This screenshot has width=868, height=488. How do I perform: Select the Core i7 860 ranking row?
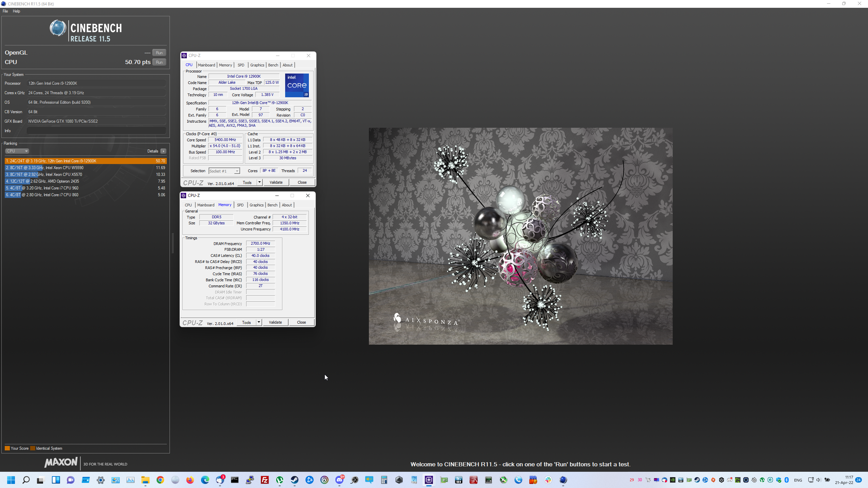click(x=85, y=195)
